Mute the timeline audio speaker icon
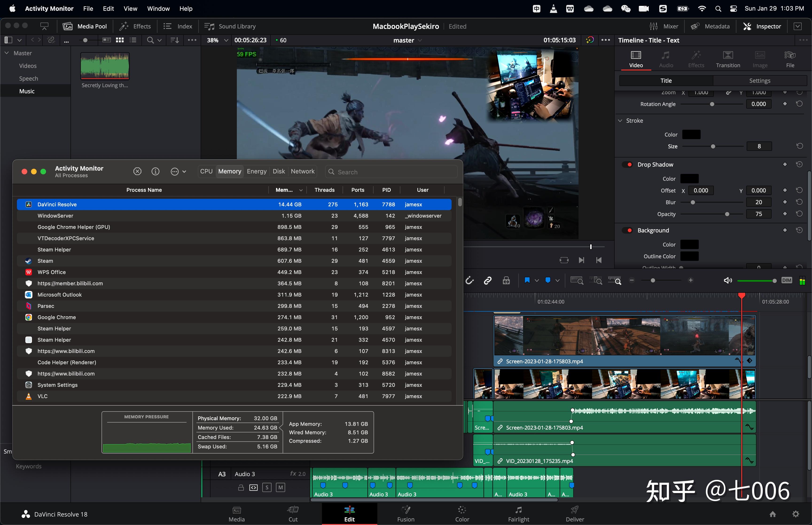This screenshot has height=525, width=812. pos(728,280)
